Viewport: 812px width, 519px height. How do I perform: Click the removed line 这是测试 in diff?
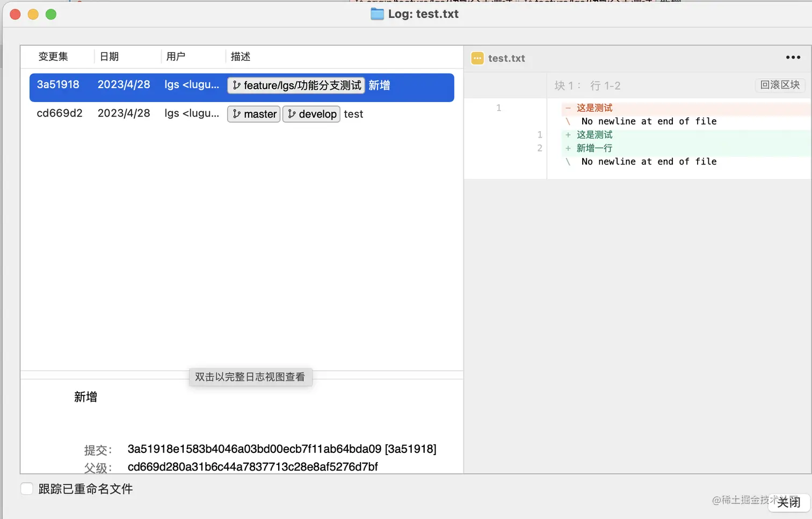pyautogui.click(x=595, y=108)
